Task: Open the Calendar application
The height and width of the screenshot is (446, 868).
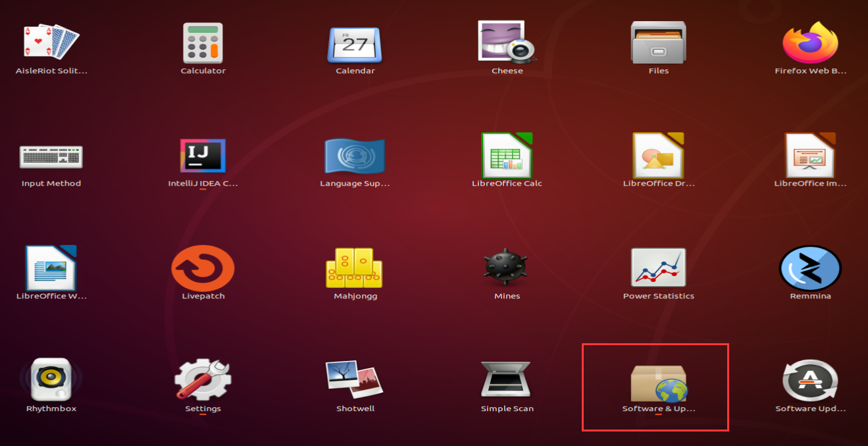Action: pos(355,45)
